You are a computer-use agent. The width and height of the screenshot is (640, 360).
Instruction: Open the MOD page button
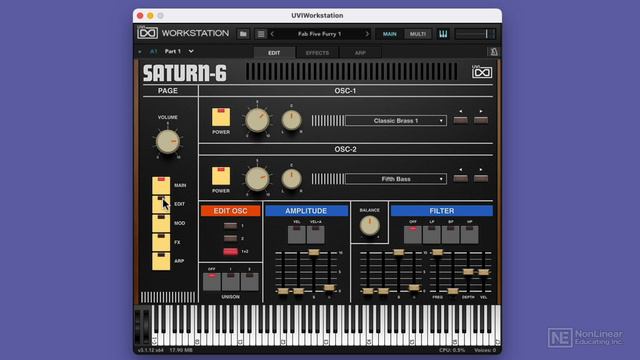point(161,224)
